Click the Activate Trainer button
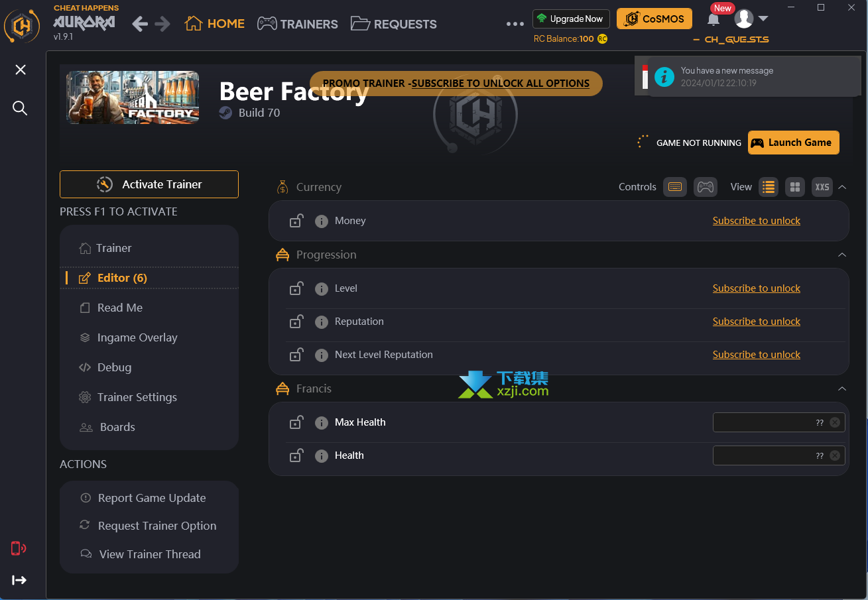 [149, 184]
